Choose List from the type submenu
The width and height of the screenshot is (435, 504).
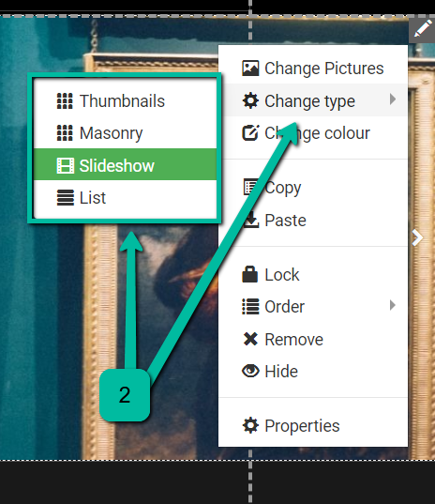click(126, 197)
